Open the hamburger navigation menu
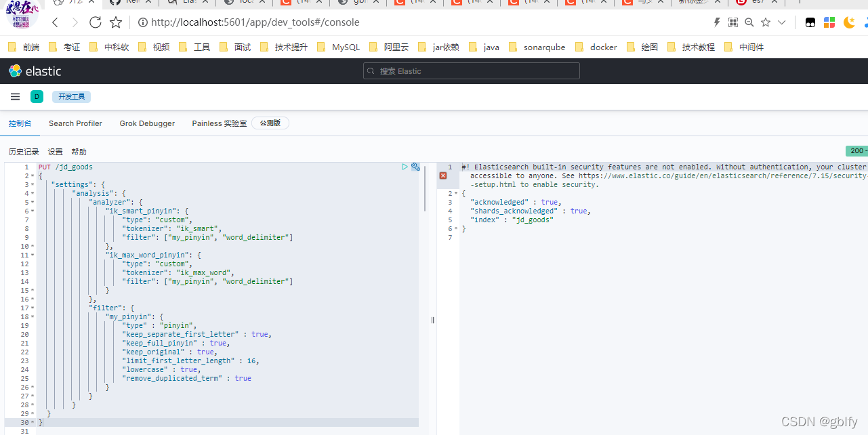The image size is (868, 435). [15, 97]
